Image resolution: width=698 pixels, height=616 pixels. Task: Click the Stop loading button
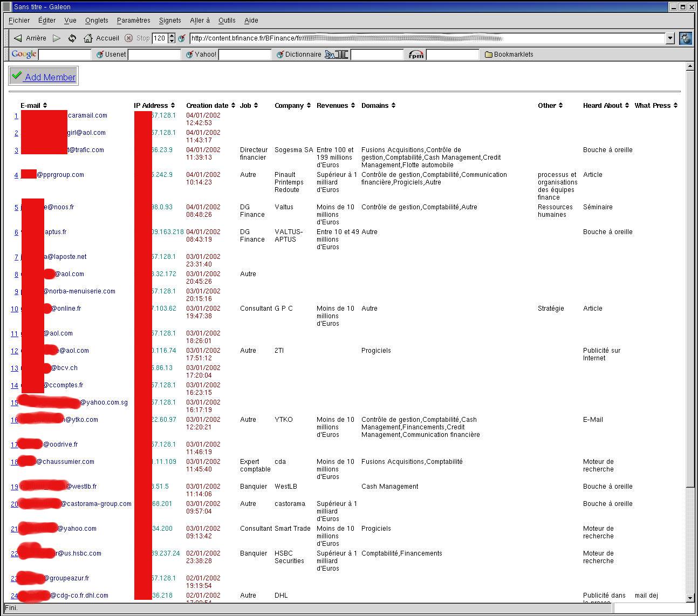click(x=137, y=38)
